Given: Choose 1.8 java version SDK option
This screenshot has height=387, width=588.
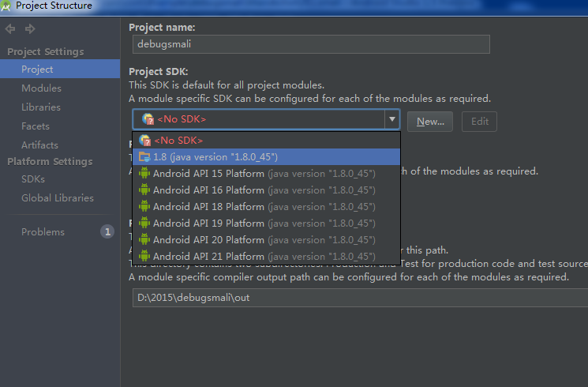Looking at the screenshot, I should tap(266, 156).
